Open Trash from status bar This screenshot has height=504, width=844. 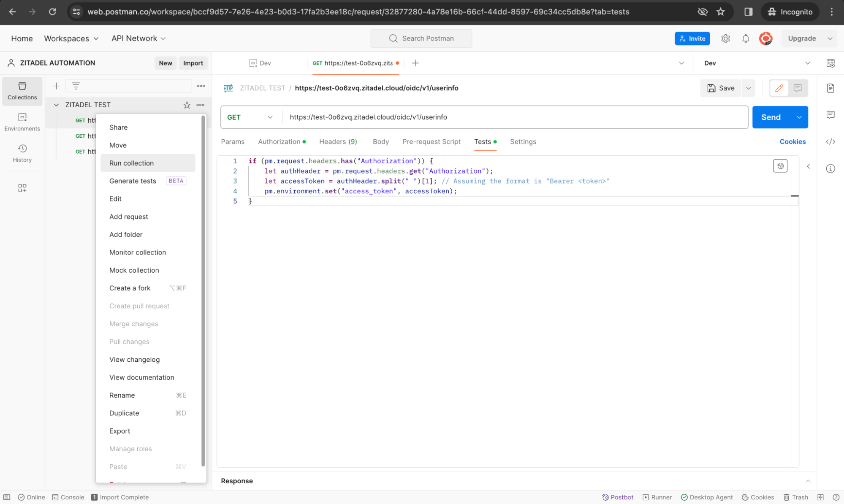tap(795, 497)
